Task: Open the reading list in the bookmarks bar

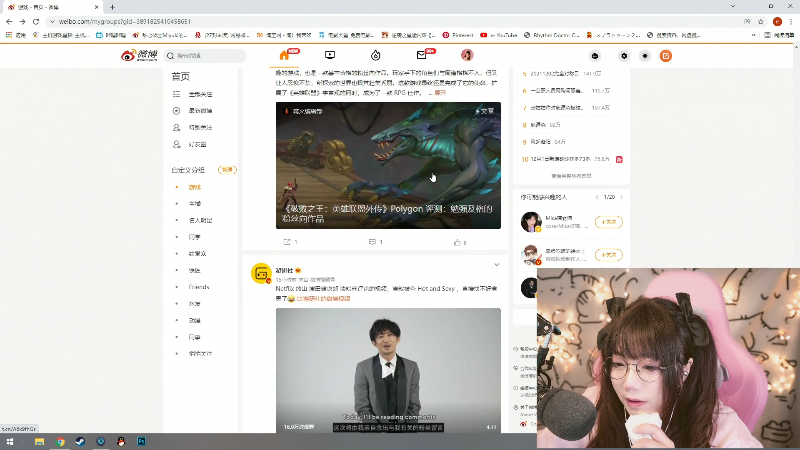Action: (x=779, y=35)
